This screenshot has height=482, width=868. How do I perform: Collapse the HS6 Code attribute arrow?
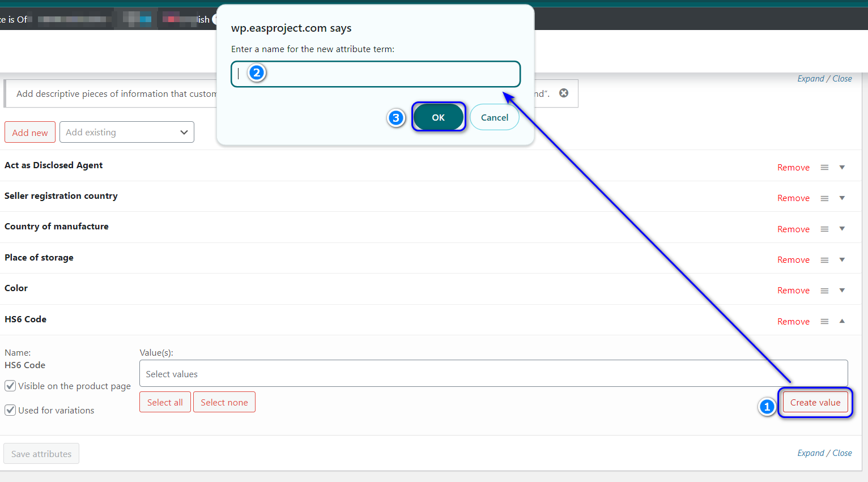(x=842, y=321)
